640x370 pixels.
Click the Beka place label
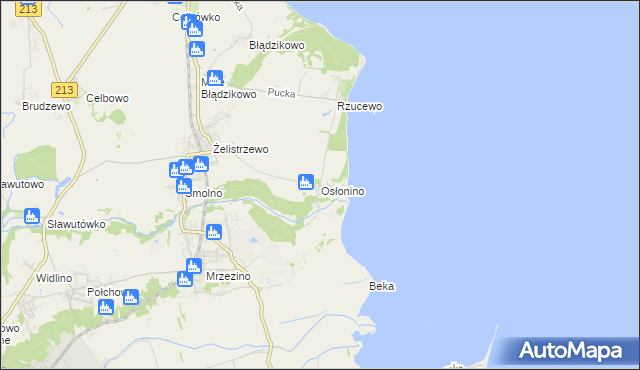(x=382, y=286)
